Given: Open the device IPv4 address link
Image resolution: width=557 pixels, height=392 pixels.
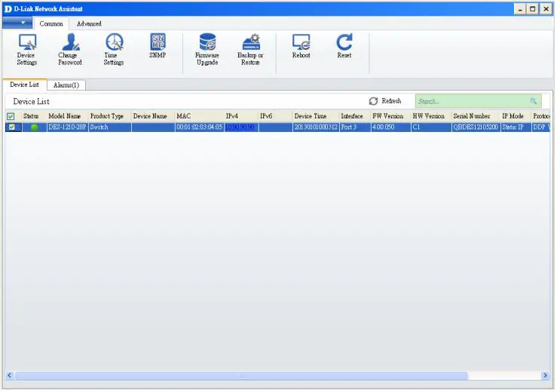Looking at the screenshot, I should [240, 127].
